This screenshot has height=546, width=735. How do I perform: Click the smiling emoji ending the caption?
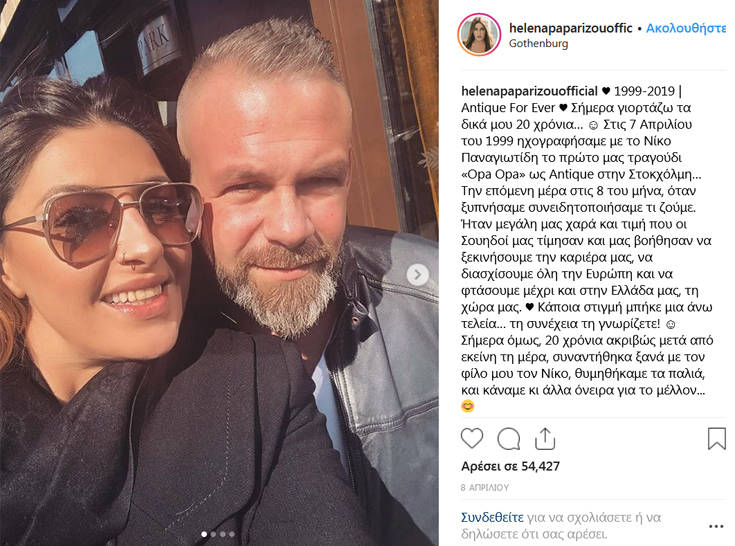tap(467, 406)
